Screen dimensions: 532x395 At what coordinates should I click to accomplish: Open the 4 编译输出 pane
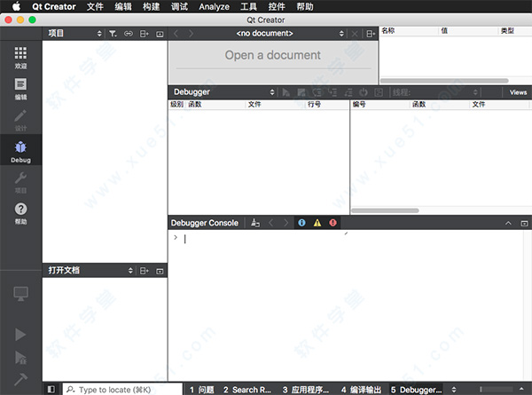[362, 390]
